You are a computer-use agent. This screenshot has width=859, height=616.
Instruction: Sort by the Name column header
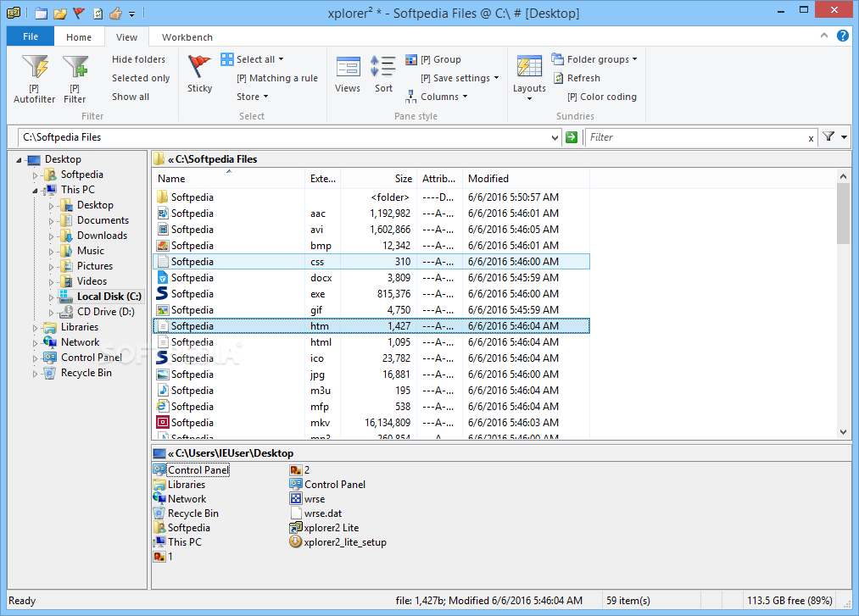228,179
